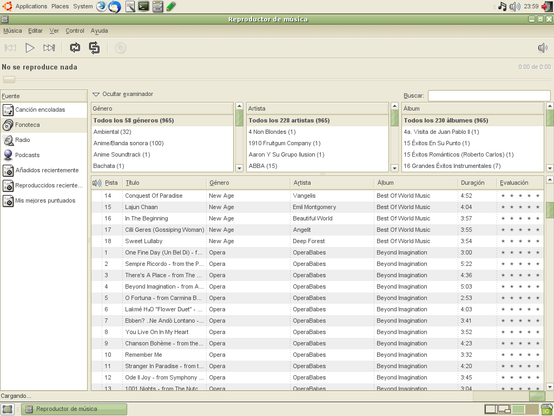Viewport: 554px width, 416px height.
Task: Skip to the previous track
Action: (10, 48)
